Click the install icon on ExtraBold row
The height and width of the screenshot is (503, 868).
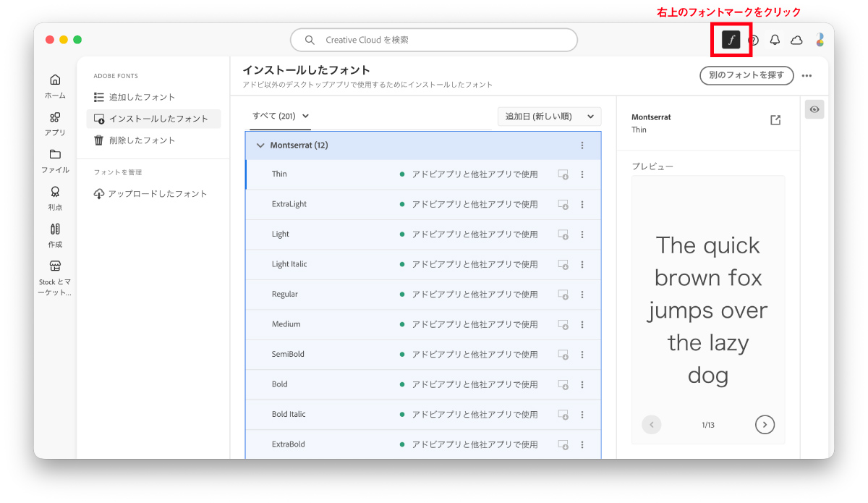tap(563, 445)
